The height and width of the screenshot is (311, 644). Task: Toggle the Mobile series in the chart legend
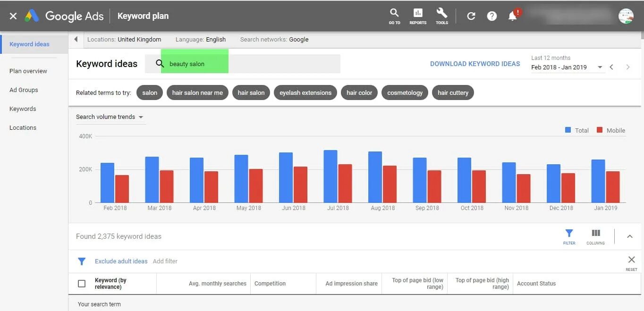point(611,130)
